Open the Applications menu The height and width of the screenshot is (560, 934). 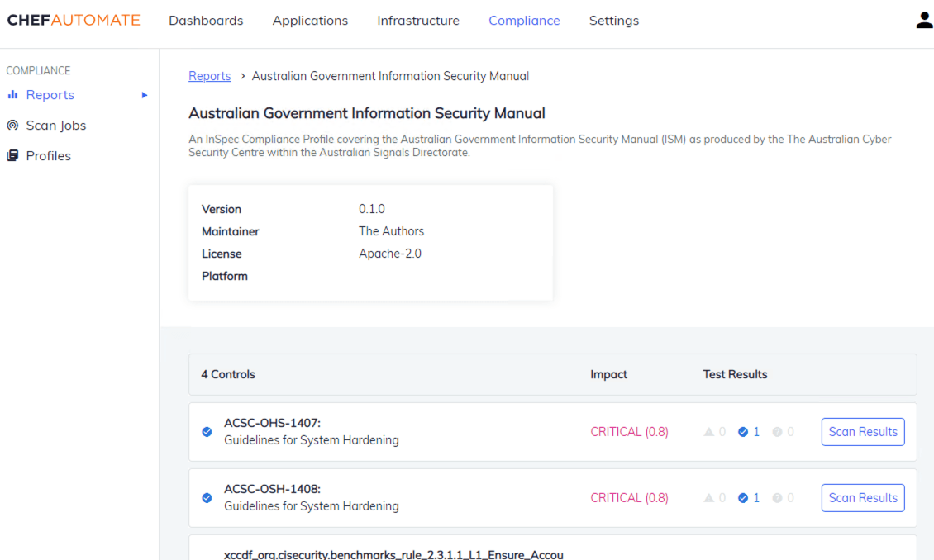pyautogui.click(x=310, y=20)
